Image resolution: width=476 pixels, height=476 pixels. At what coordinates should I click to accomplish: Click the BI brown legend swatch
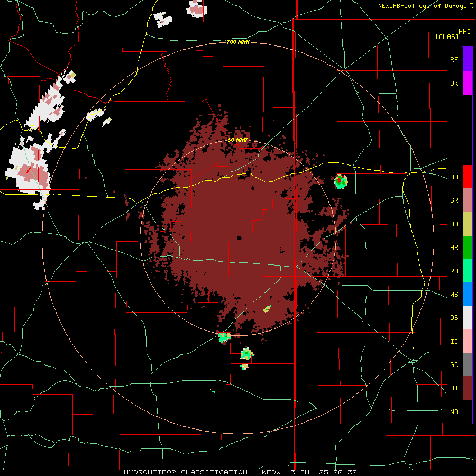tap(467, 388)
